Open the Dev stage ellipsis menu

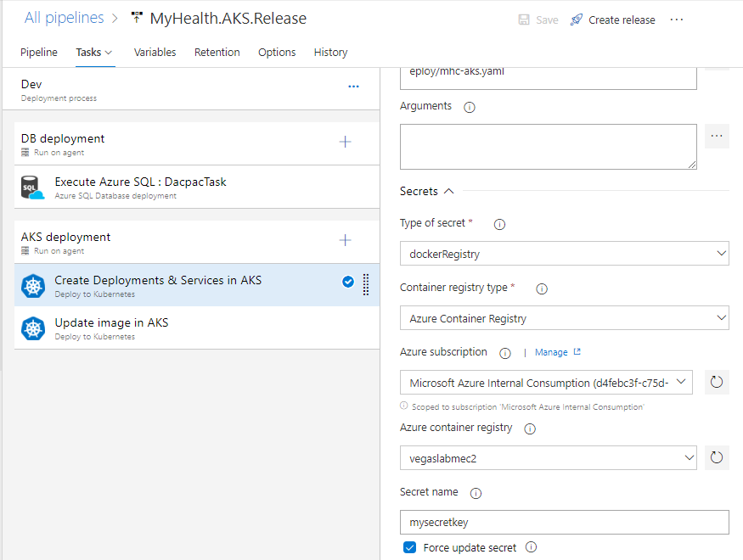[x=353, y=87]
